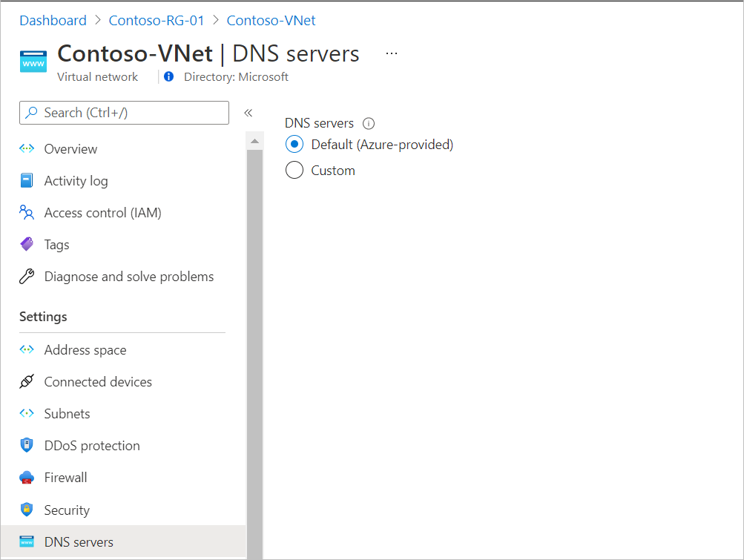Collapse the sidebar using the double chevron
The image size is (744, 560).
[x=248, y=112]
